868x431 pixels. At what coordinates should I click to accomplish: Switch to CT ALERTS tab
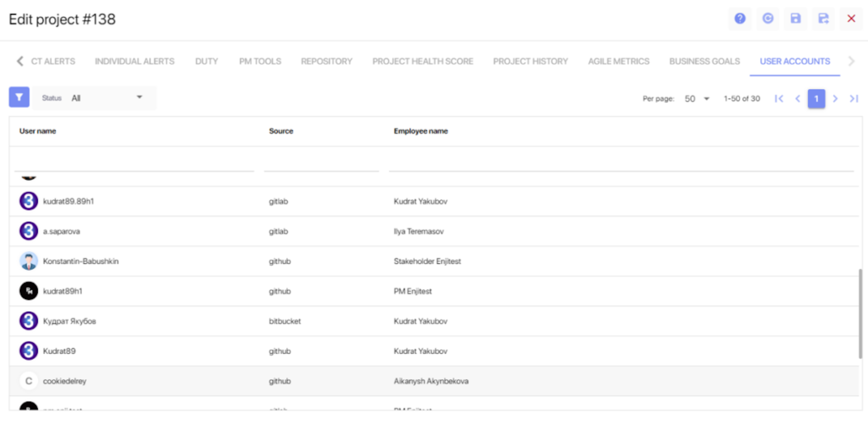(53, 62)
